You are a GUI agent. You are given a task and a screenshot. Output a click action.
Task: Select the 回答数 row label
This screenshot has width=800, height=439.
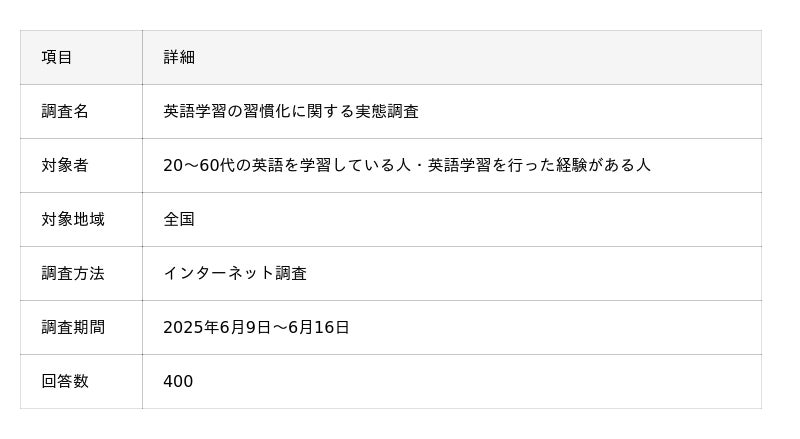click(65, 381)
